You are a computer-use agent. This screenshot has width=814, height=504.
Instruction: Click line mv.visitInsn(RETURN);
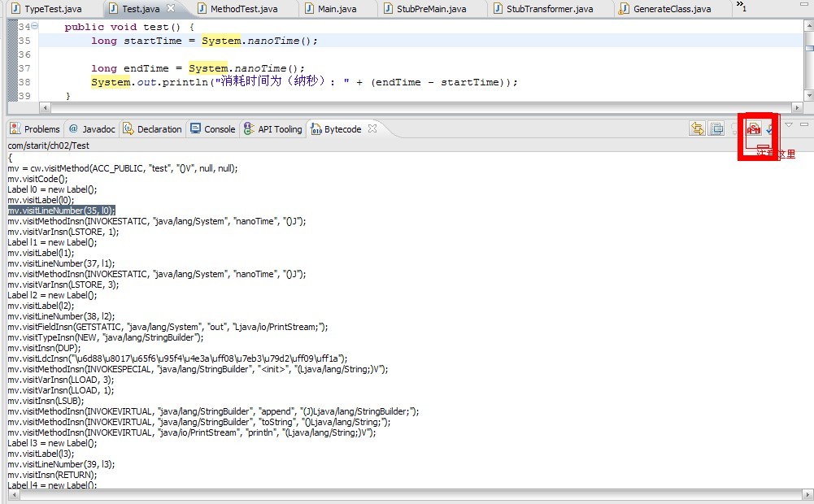point(52,475)
